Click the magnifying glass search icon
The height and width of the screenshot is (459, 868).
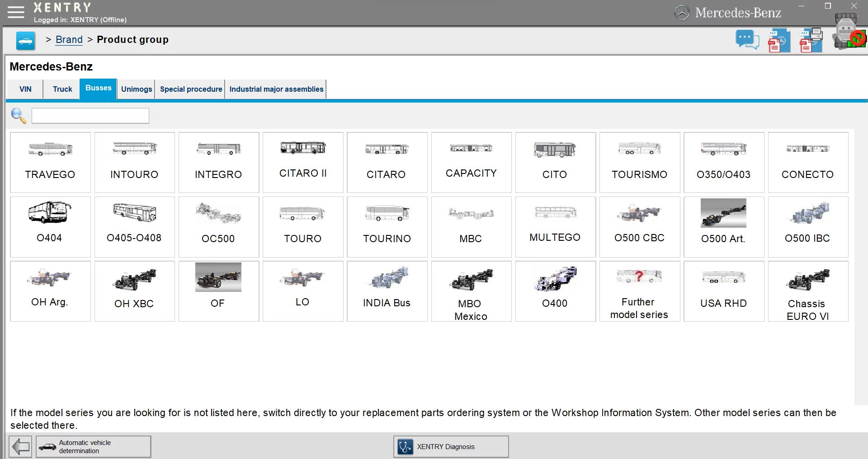[18, 116]
